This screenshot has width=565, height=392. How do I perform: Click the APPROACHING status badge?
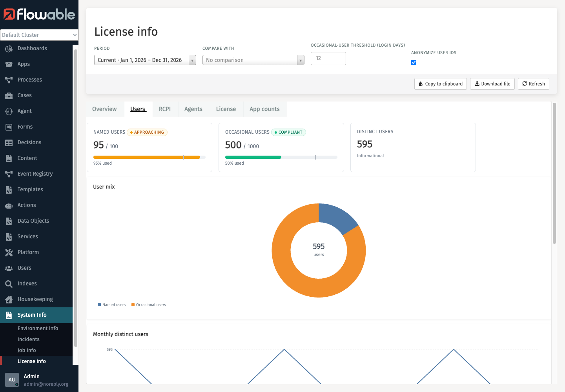(x=147, y=132)
